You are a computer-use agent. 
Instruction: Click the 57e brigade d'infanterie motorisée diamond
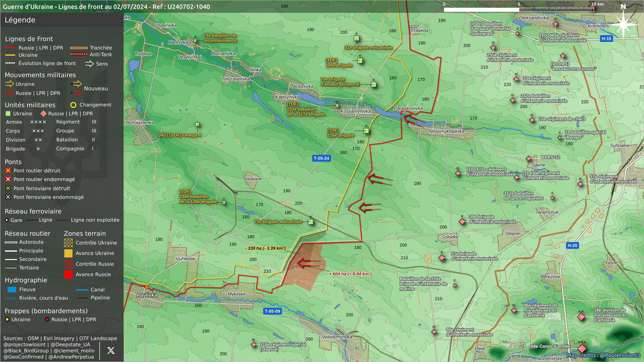442,258
